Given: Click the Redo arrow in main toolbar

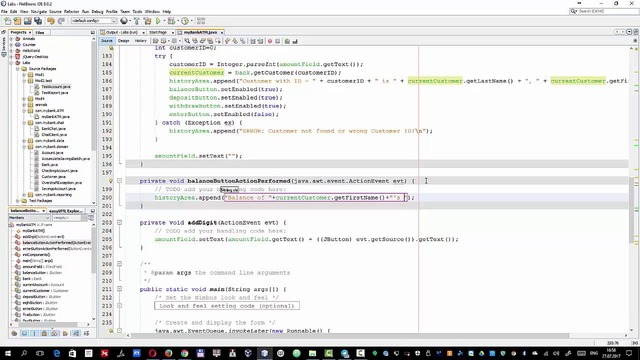Looking at the screenshot, I should pos(61,21).
